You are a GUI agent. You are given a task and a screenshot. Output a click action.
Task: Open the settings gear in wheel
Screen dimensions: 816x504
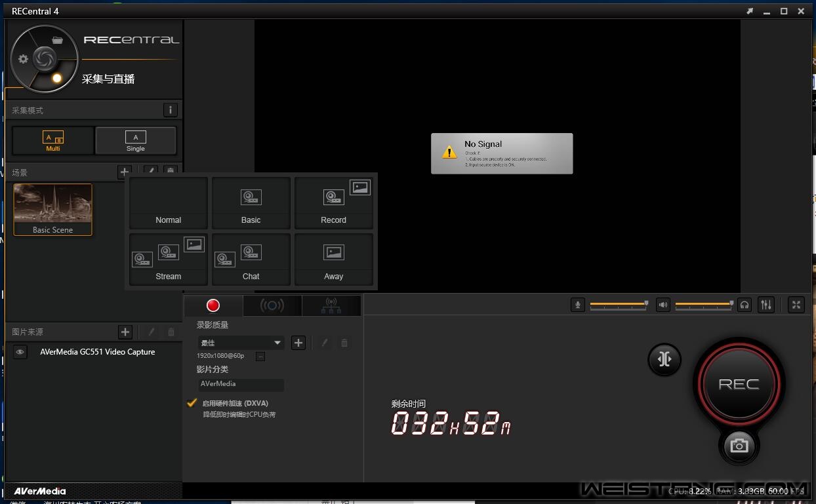point(24,59)
